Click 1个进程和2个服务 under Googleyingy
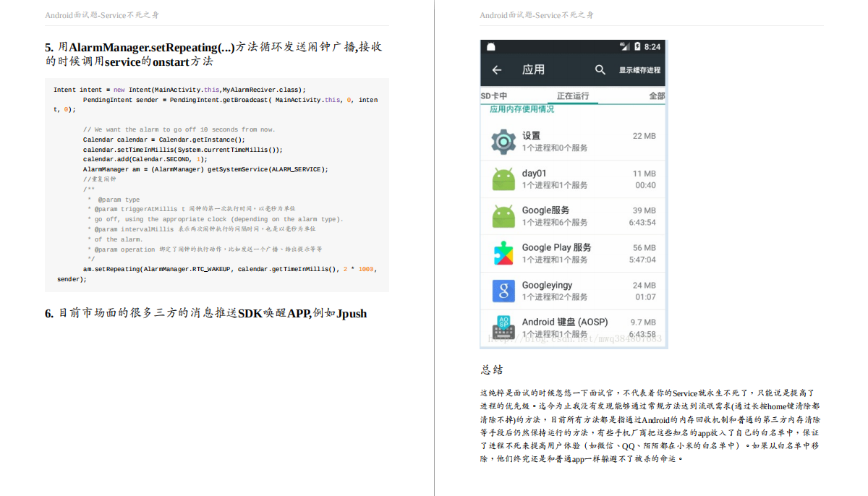Screen dimensions: 868x496 (555, 296)
